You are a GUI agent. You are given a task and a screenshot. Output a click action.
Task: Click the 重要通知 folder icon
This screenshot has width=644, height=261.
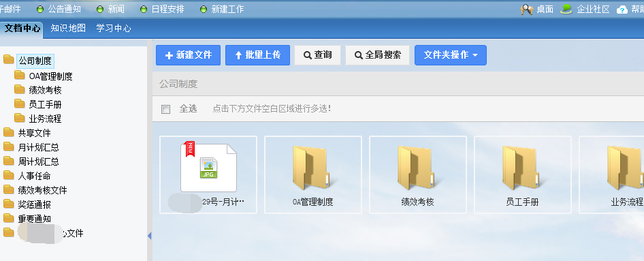tap(9, 218)
